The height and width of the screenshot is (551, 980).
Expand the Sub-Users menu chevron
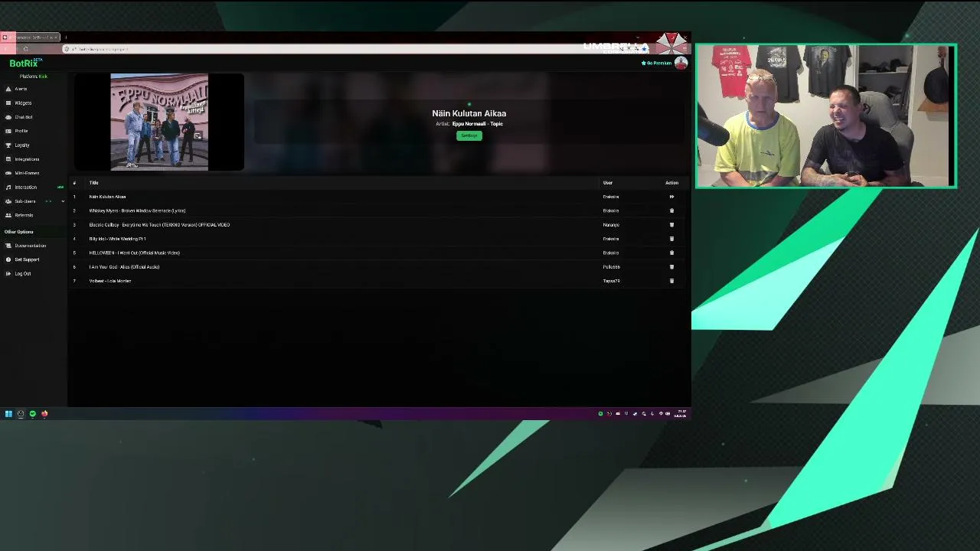(x=63, y=201)
